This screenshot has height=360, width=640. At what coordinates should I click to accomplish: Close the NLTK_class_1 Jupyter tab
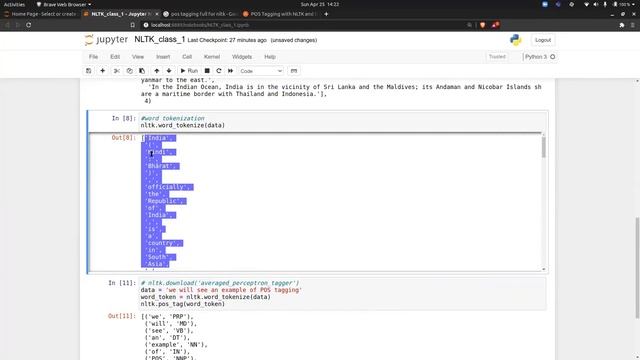(157, 14)
